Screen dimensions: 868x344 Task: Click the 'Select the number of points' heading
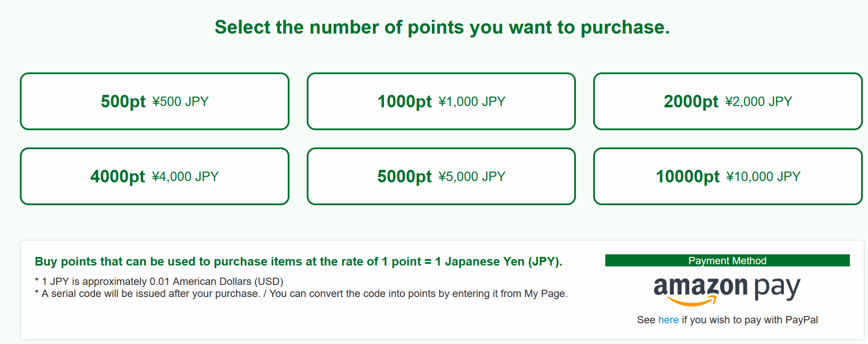pyautogui.click(x=442, y=27)
